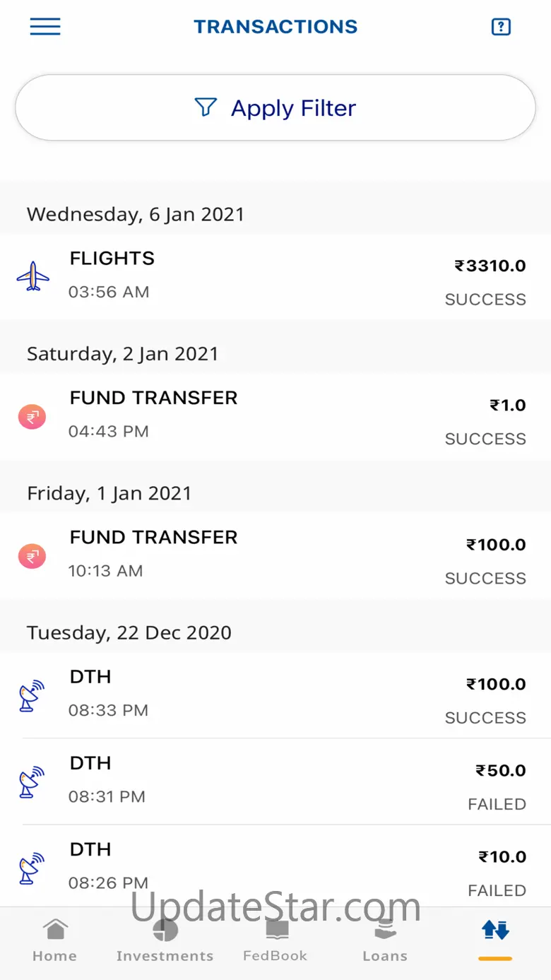Tap the rupee icon on 1 Jan transfer
The width and height of the screenshot is (551, 980).
click(x=32, y=556)
